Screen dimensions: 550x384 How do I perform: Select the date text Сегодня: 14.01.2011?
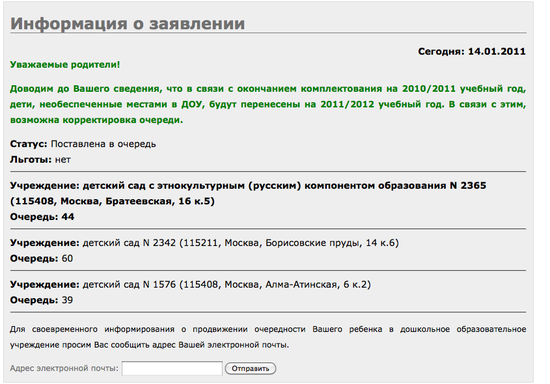click(471, 51)
